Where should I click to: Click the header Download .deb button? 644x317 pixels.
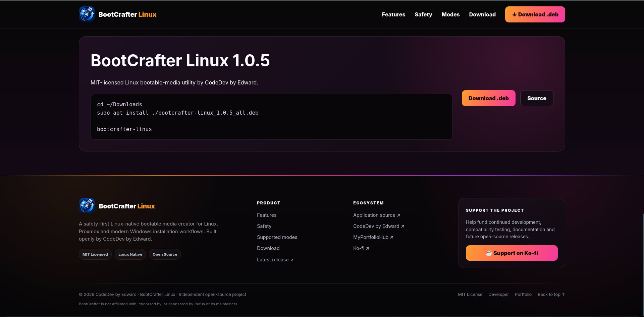click(535, 14)
